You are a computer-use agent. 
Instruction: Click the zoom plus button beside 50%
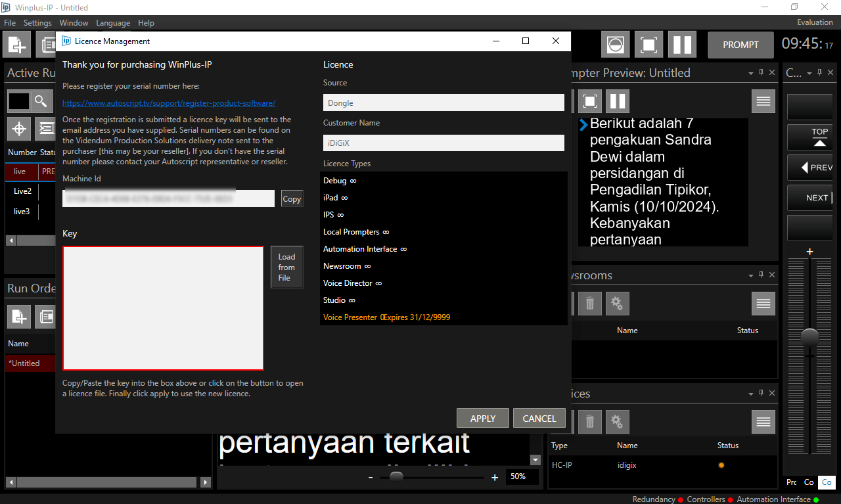[x=495, y=478]
